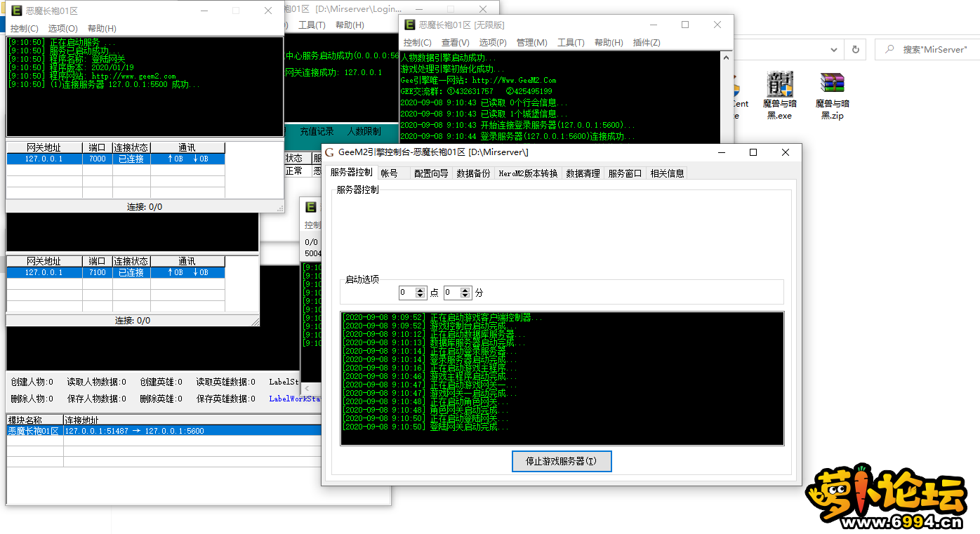Switch to the HeroM2版本转换 tab

(x=528, y=173)
